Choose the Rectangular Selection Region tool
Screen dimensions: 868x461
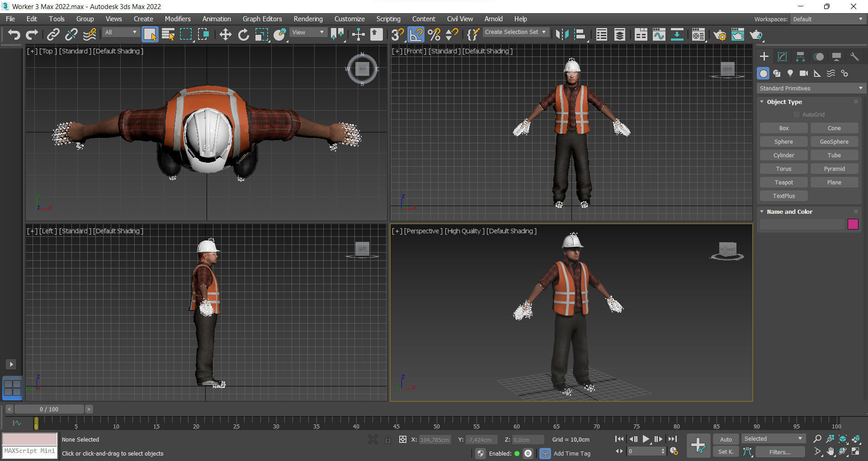click(186, 35)
